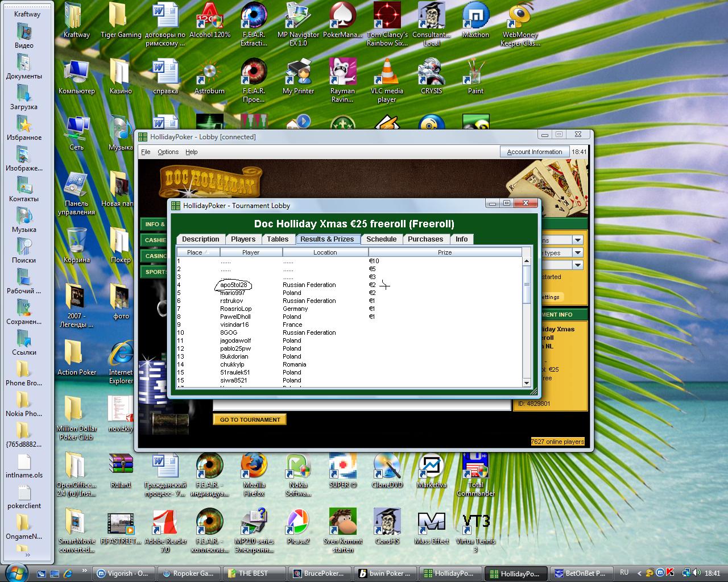Open the Recycle Bin (Корзина) icon
Viewport: 728px width, 582px height.
pyautogui.click(x=76, y=241)
